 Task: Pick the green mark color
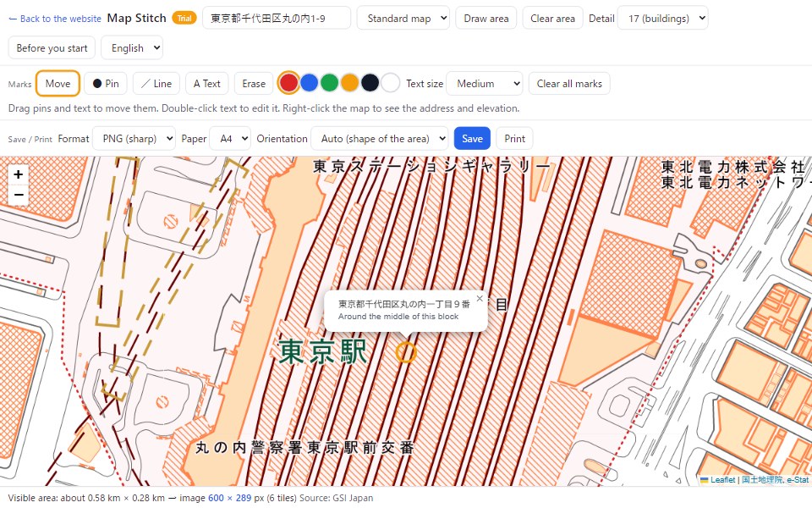(x=329, y=83)
